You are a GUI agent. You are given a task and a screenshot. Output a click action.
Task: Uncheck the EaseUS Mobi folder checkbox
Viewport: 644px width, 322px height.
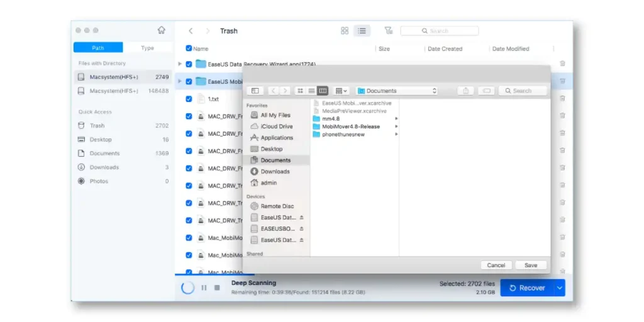pyautogui.click(x=189, y=81)
